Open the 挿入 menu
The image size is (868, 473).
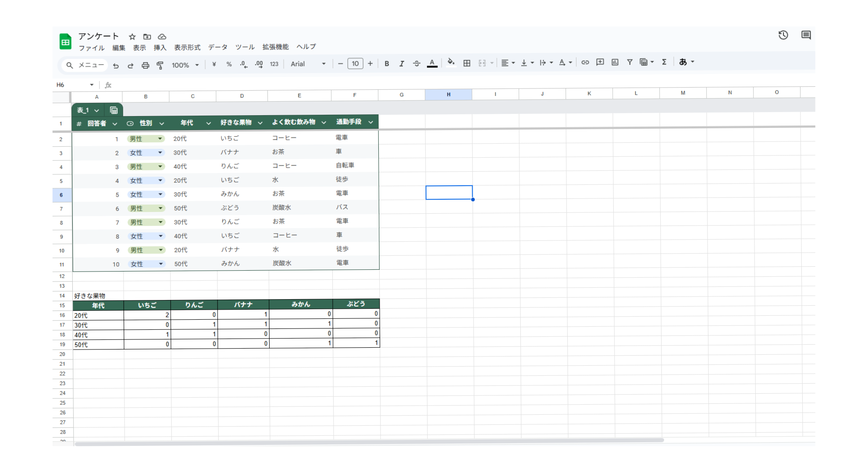[160, 48]
